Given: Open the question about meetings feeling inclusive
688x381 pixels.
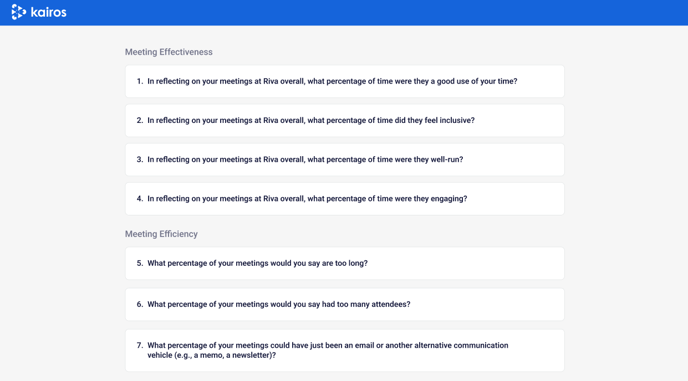Looking at the screenshot, I should coord(344,120).
